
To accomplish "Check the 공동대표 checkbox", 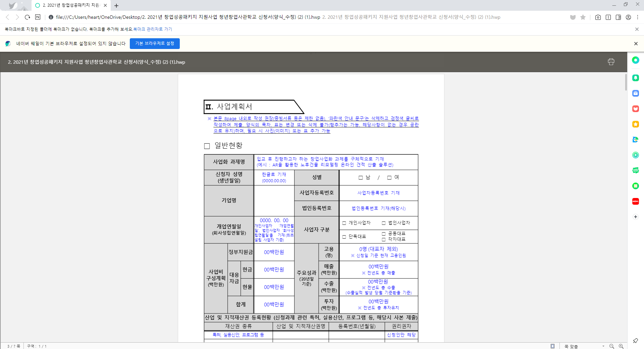I will [x=384, y=234].
